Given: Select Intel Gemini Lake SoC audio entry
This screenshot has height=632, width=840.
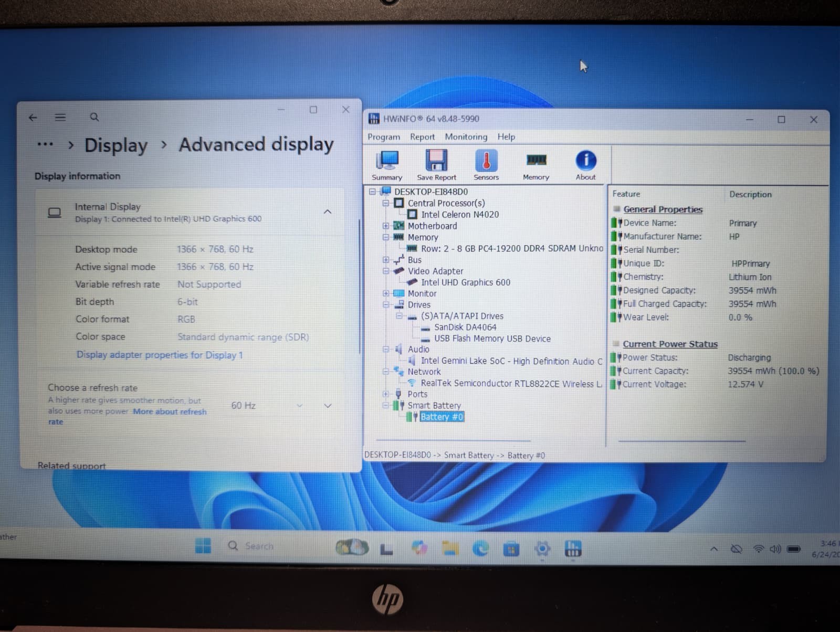Looking at the screenshot, I should click(x=512, y=361).
